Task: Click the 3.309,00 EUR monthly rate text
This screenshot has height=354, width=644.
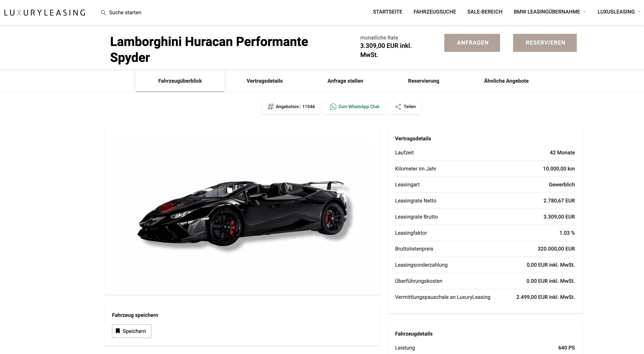Action: coord(386,50)
